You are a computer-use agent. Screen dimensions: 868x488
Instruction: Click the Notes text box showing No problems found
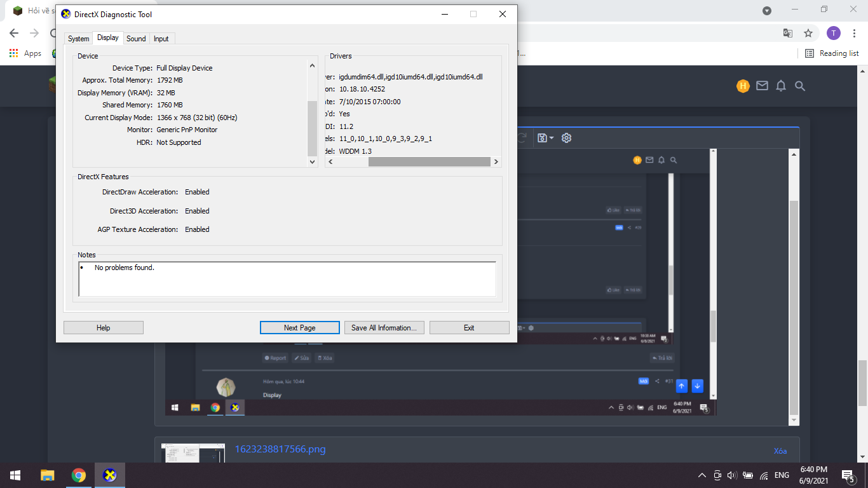pyautogui.click(x=287, y=279)
